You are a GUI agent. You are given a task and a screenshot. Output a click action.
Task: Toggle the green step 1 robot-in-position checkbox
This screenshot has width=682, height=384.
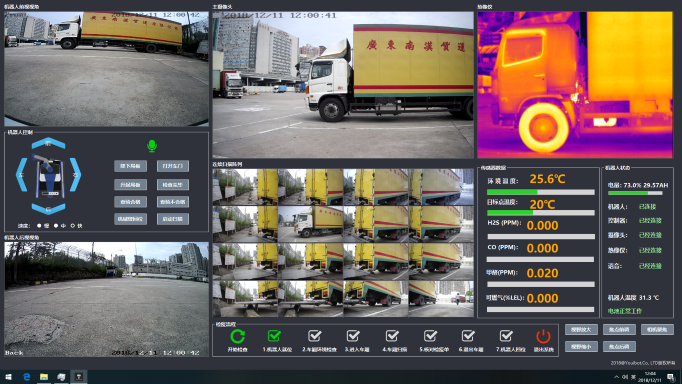coord(274,335)
